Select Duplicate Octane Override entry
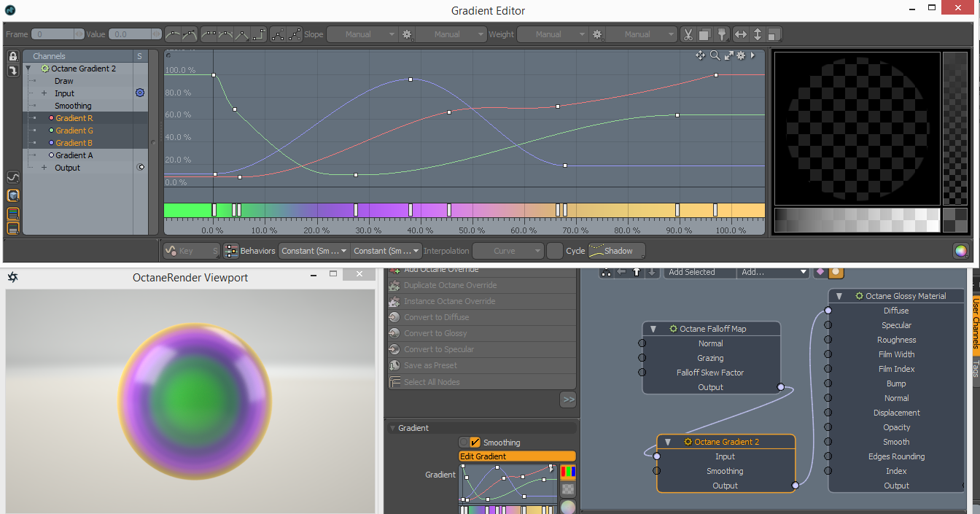This screenshot has width=980, height=514. pyautogui.click(x=482, y=285)
